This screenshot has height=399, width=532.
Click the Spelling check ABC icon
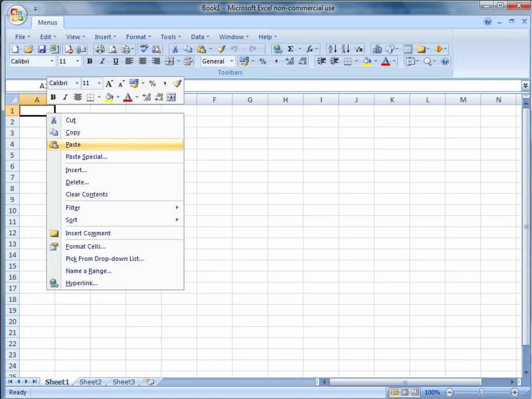(144, 49)
